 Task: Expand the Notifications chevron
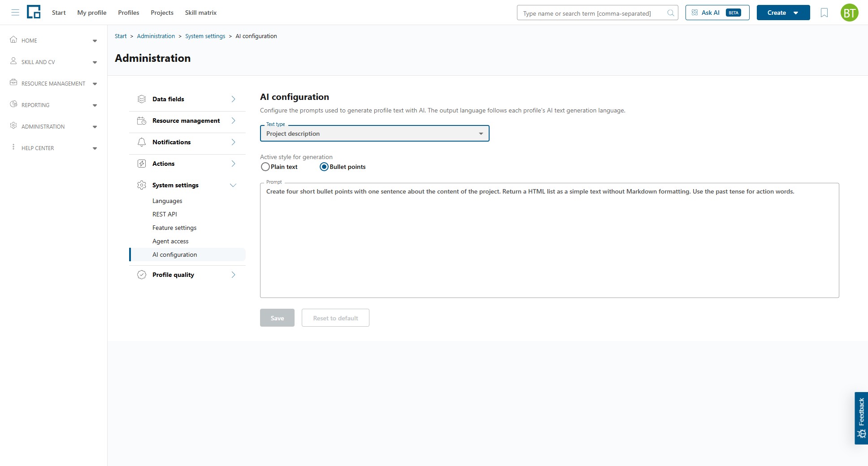(x=233, y=142)
